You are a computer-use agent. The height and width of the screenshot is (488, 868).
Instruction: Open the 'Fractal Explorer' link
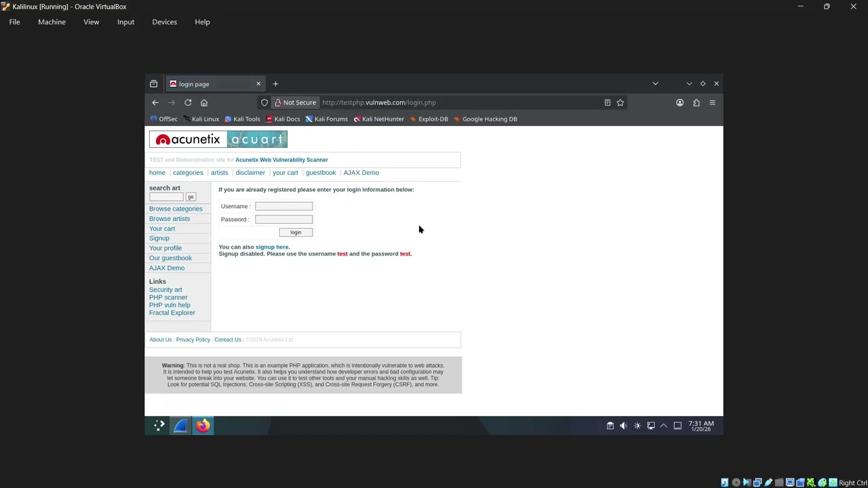tap(172, 312)
